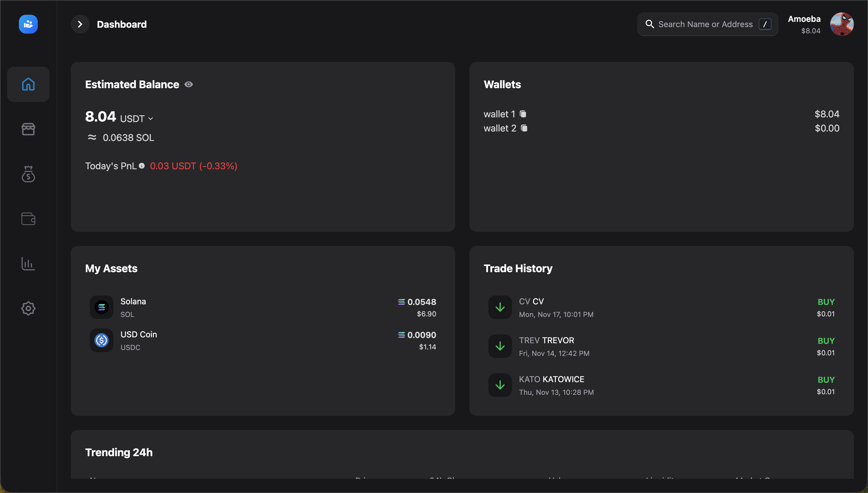868x493 pixels.
Task: Click the USD Coin token thumbnail
Action: (101, 340)
